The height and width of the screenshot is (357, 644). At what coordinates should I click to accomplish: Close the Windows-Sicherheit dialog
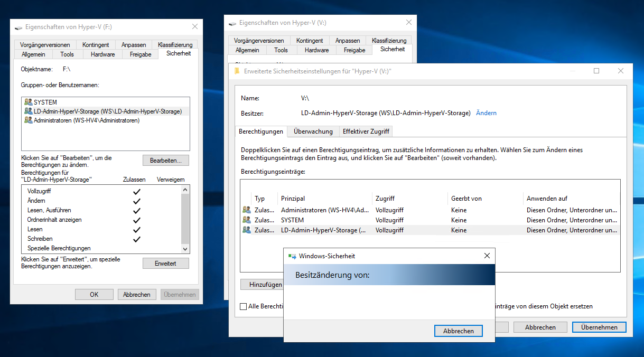point(487,256)
